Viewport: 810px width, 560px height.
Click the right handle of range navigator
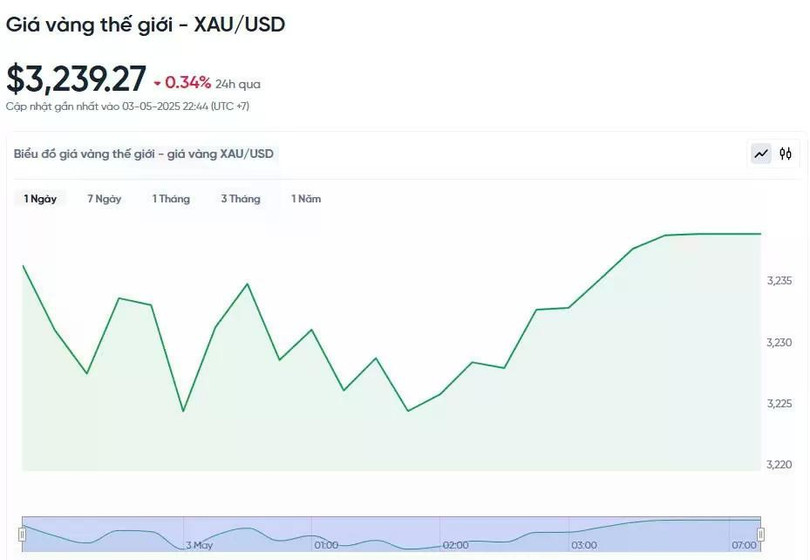pyautogui.click(x=760, y=534)
